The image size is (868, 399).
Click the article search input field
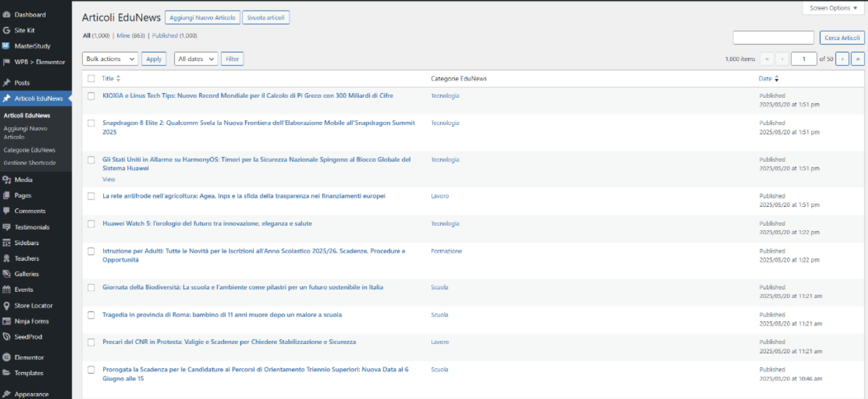point(773,37)
